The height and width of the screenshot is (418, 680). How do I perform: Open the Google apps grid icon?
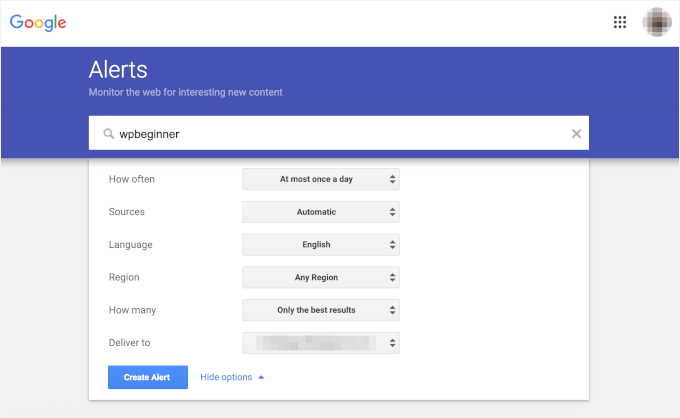(x=620, y=22)
